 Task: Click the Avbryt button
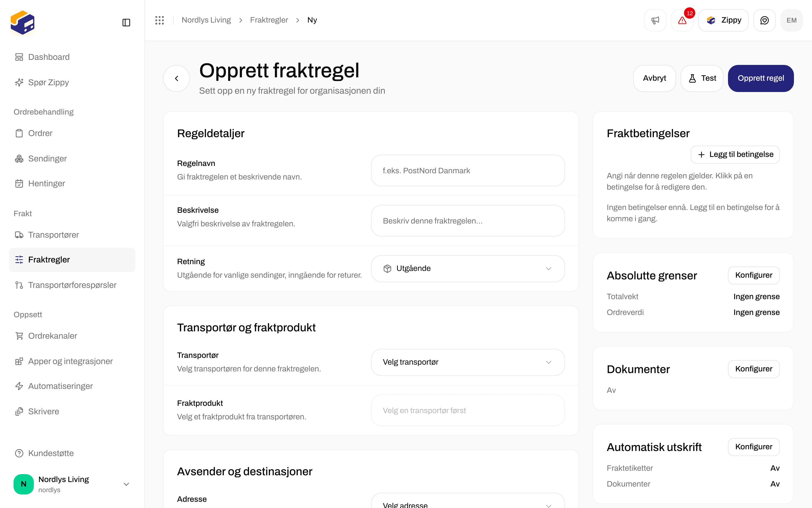[654, 78]
